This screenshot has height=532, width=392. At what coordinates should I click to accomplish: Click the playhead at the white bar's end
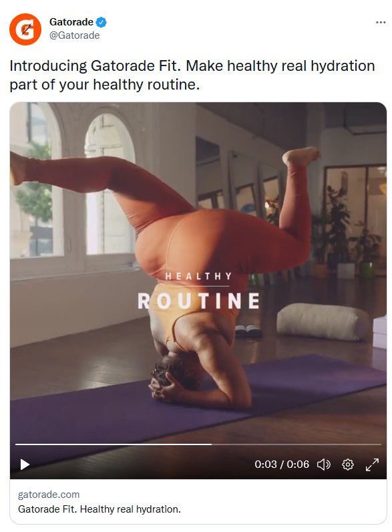[x=211, y=444]
